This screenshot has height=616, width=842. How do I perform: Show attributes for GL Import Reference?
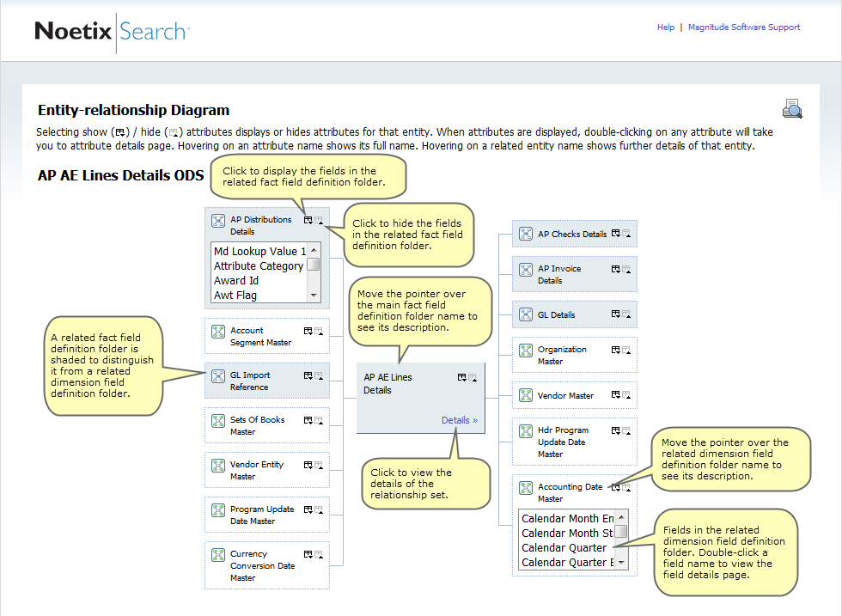coord(308,375)
